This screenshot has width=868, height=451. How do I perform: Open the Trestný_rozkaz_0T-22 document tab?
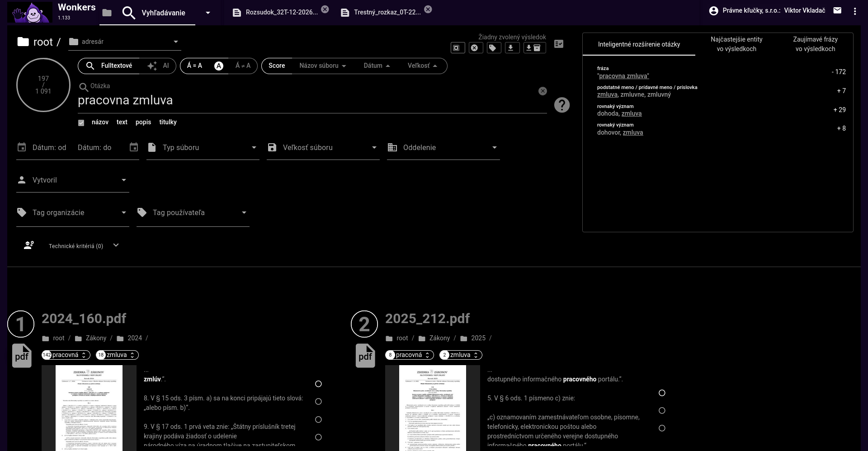click(x=381, y=13)
